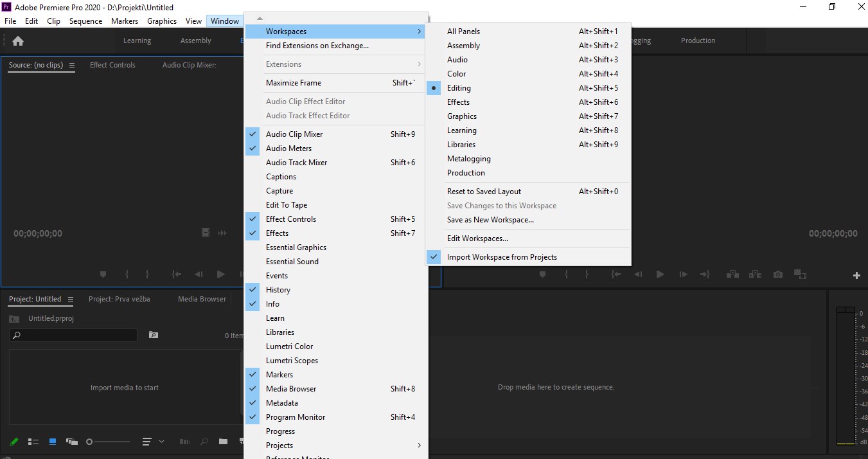Click the Drag Audio Only waveform icon
The image size is (868, 459).
[222, 233]
